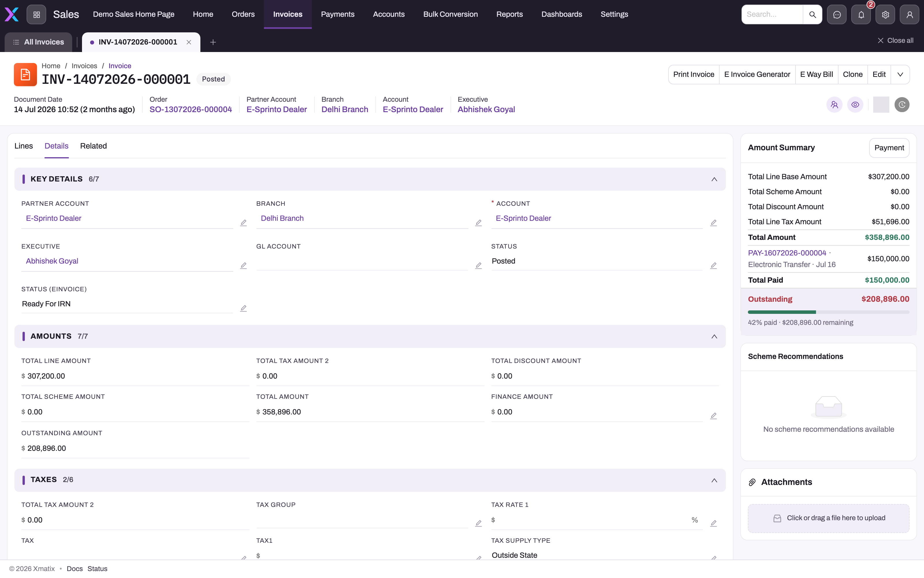This screenshot has width=924, height=578.
Task: Click the payment progress bar
Action: tap(828, 312)
